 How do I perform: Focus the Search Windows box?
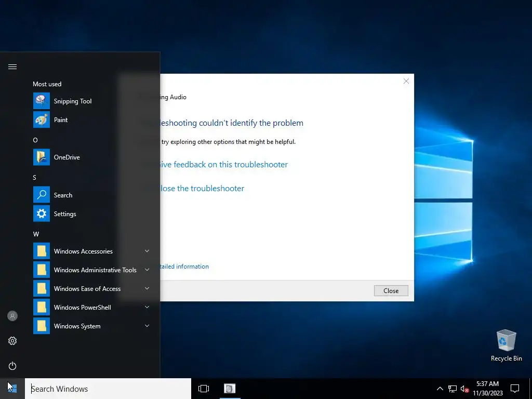108,389
